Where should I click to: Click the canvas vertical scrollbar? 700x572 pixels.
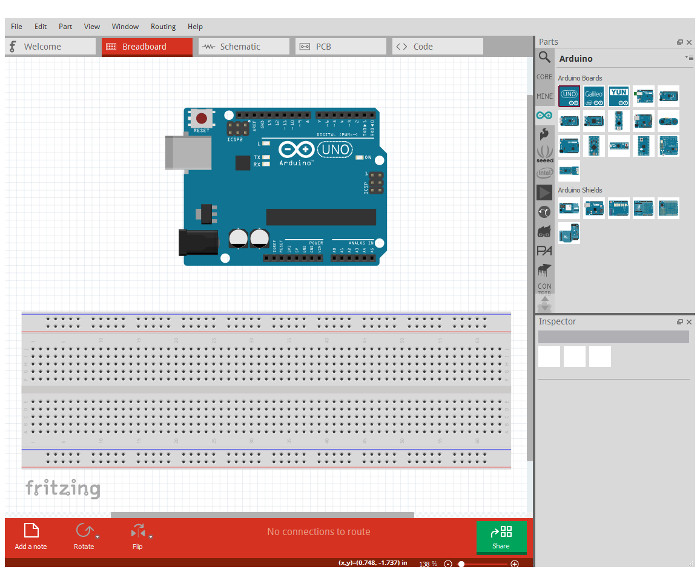point(530,277)
